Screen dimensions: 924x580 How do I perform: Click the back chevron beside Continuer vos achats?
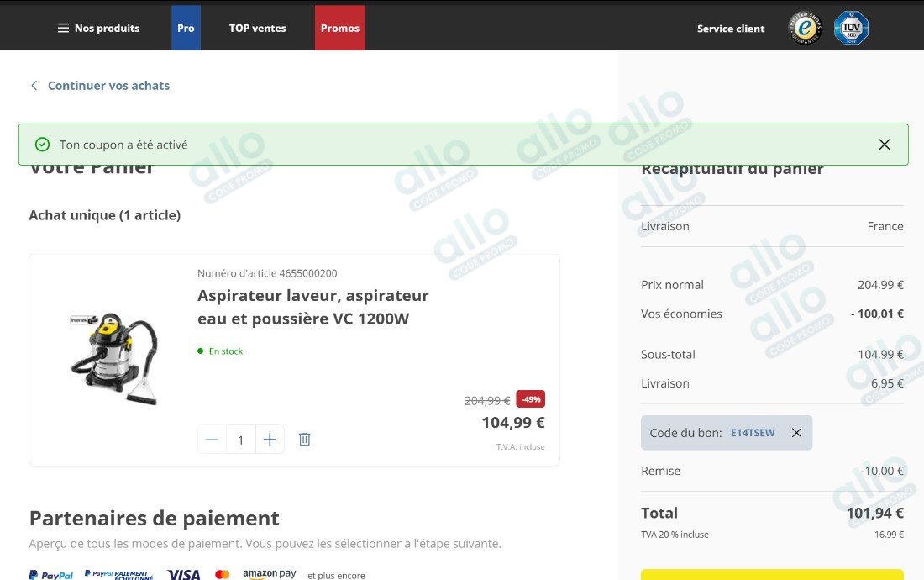click(x=34, y=86)
